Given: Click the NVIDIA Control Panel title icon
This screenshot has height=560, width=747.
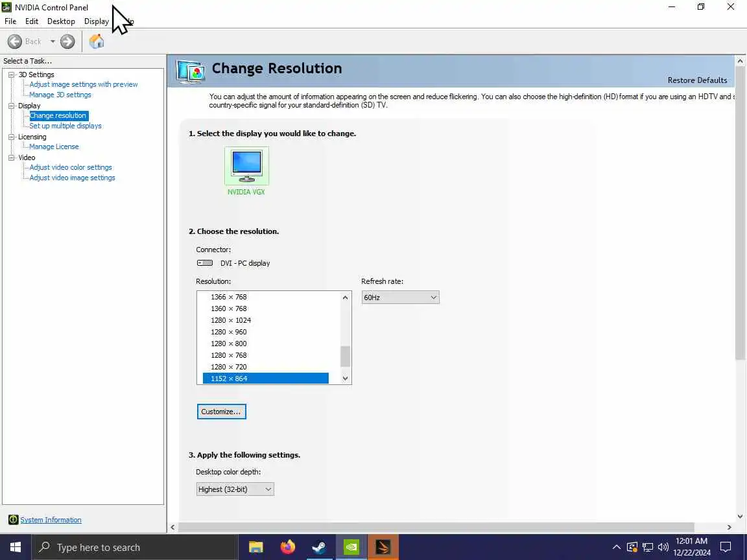Looking at the screenshot, I should 6,7.
